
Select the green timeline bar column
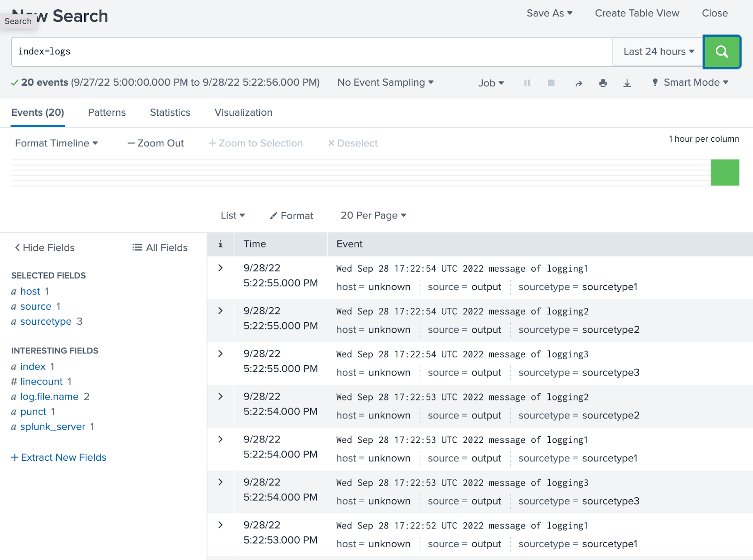[x=725, y=172]
